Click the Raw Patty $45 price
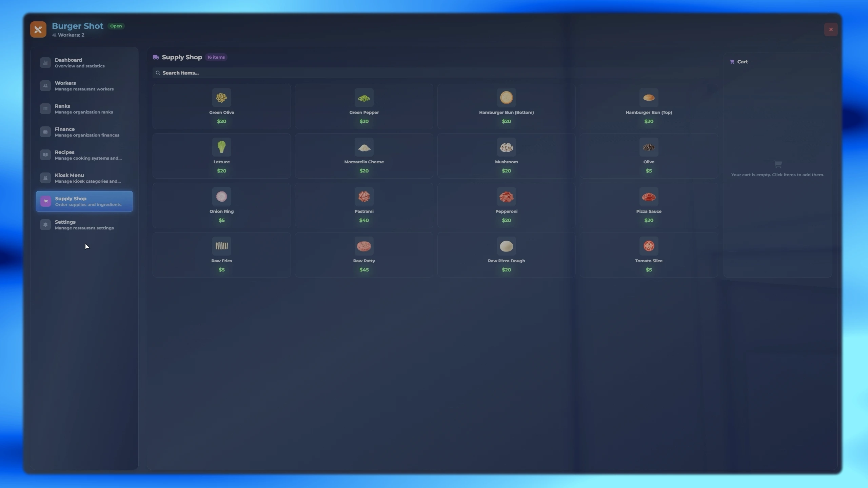Screen dimensions: 868x488 pos(364,270)
